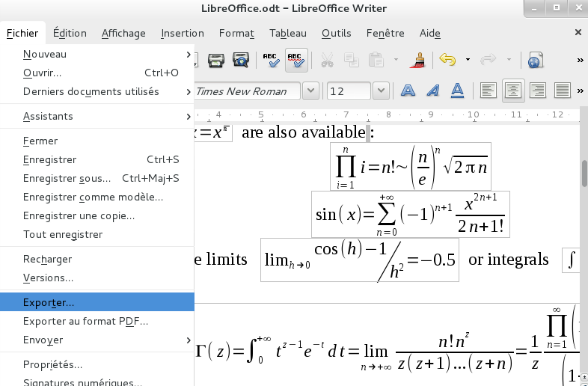Expand the standard toolbar overflow chevron
This screenshot has width=588, height=386.
pyautogui.click(x=580, y=60)
